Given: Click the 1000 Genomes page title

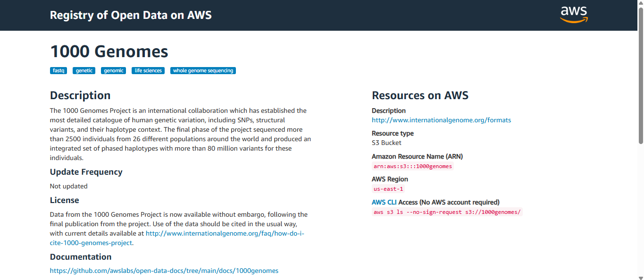Looking at the screenshot, I should (x=109, y=51).
